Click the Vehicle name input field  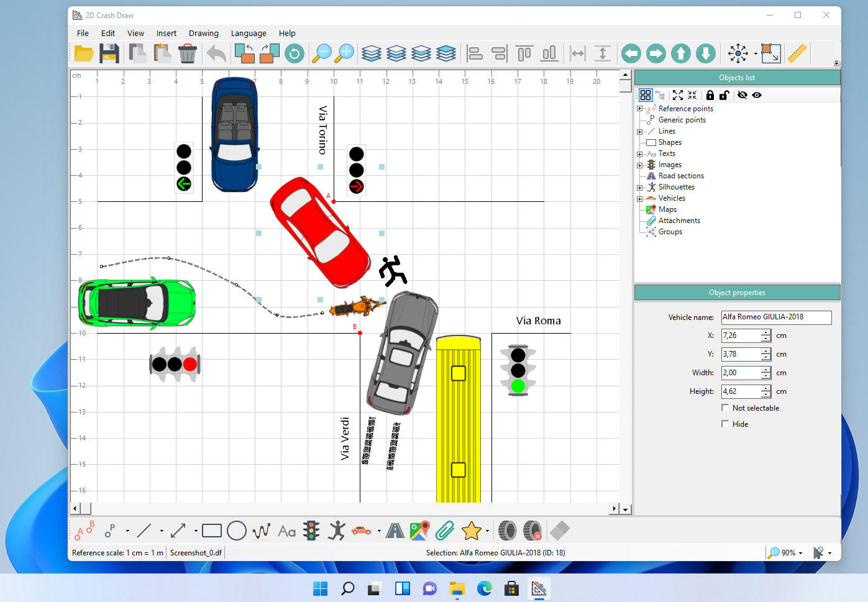(x=775, y=317)
